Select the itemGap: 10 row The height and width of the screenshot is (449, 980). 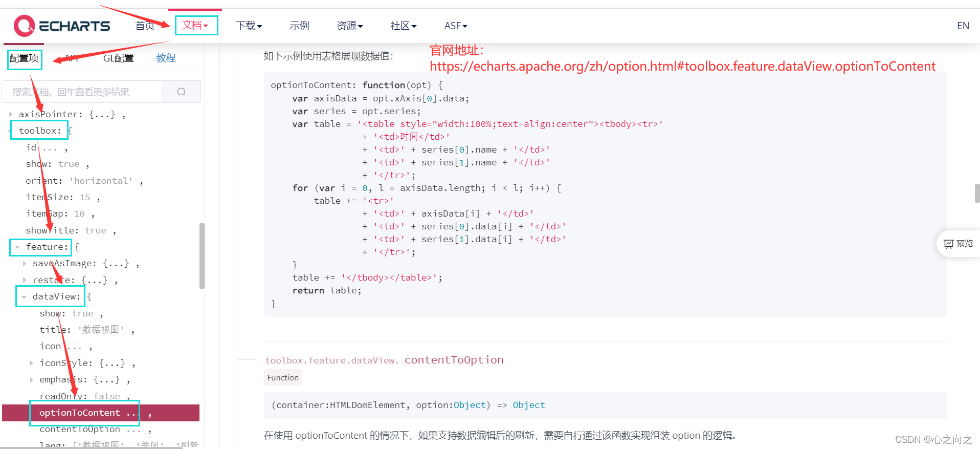pos(60,213)
